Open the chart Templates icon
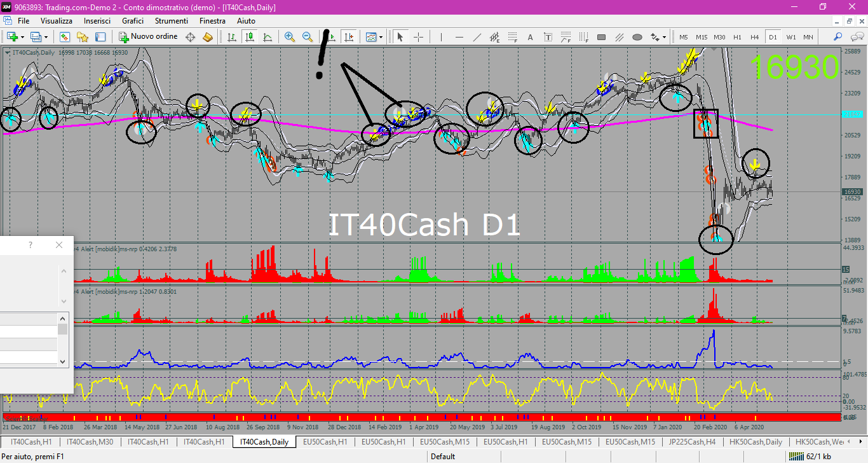 point(370,37)
